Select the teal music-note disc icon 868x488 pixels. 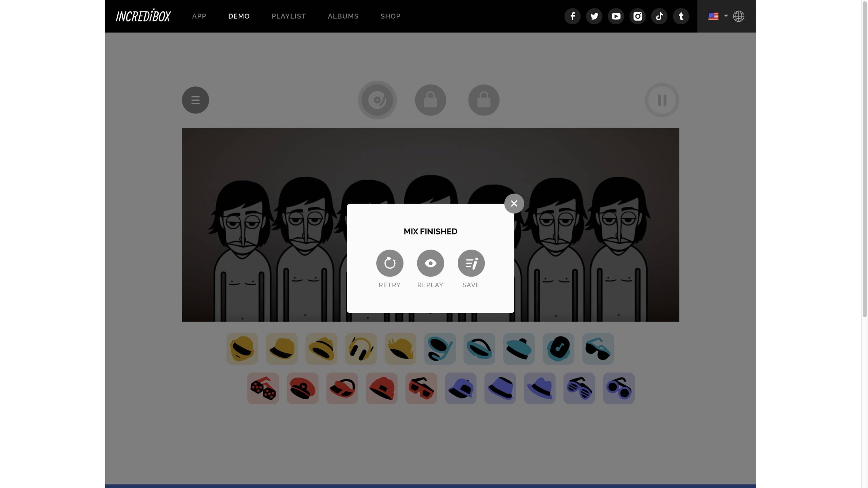coord(558,348)
